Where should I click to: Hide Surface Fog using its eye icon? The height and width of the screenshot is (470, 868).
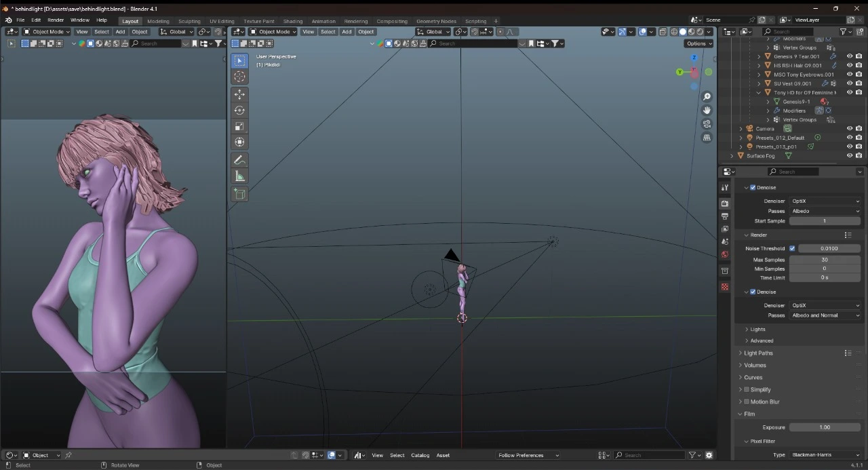(x=850, y=155)
